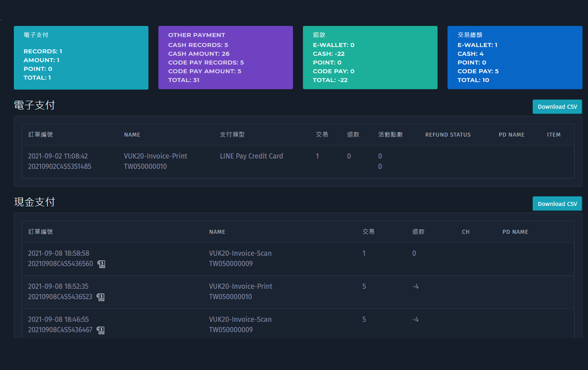Select the 交易總額 summary card
The width and height of the screenshot is (588, 370).
(x=514, y=57)
